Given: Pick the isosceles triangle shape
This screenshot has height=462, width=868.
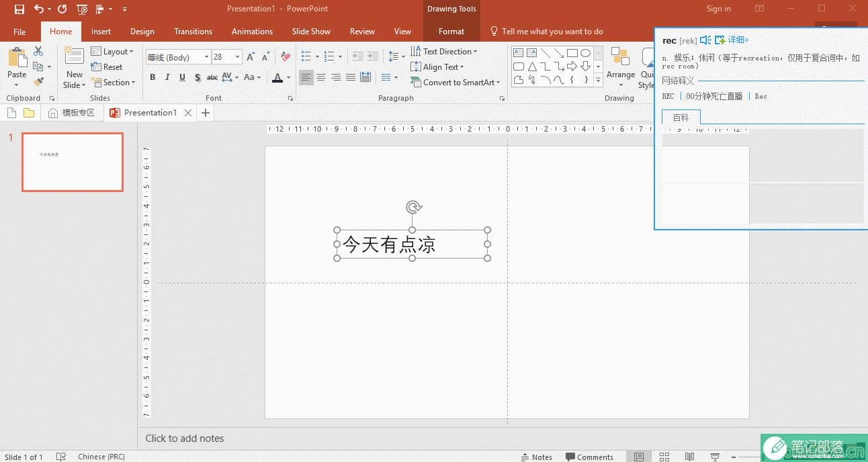Looking at the screenshot, I should [x=532, y=66].
